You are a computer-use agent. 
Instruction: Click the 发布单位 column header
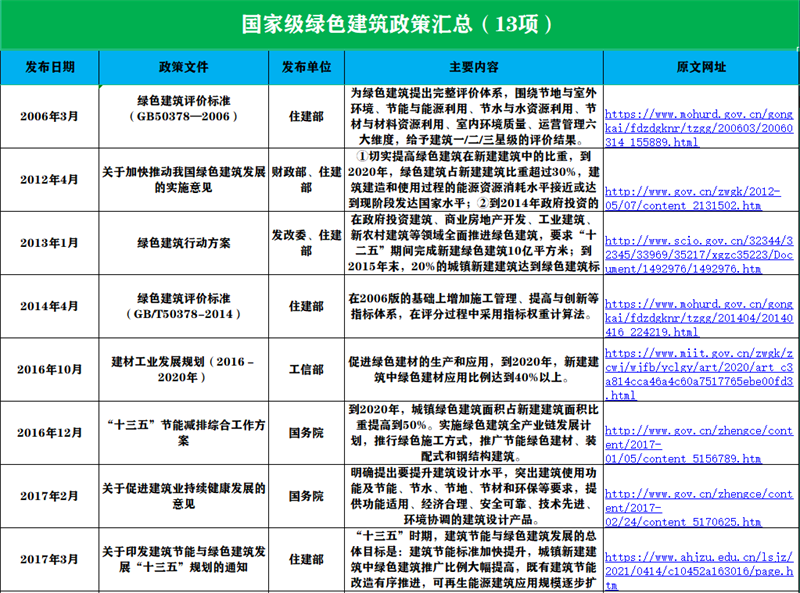pyautogui.click(x=306, y=67)
